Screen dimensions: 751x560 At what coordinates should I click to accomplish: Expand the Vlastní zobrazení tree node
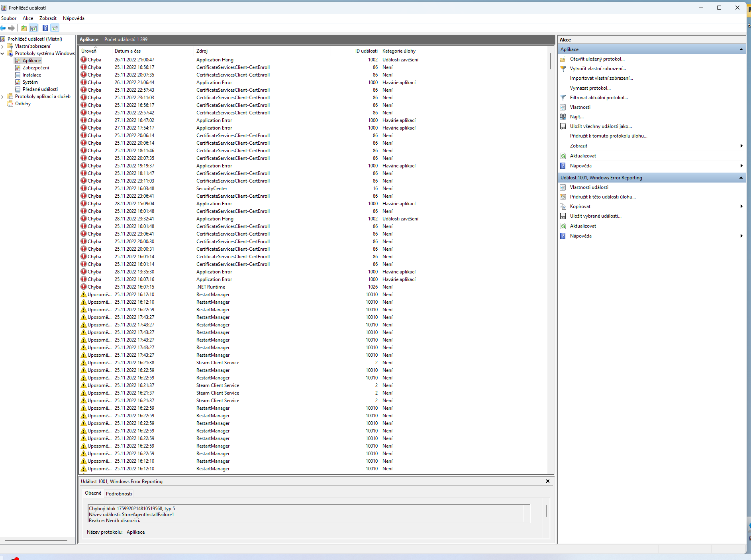pos(3,46)
